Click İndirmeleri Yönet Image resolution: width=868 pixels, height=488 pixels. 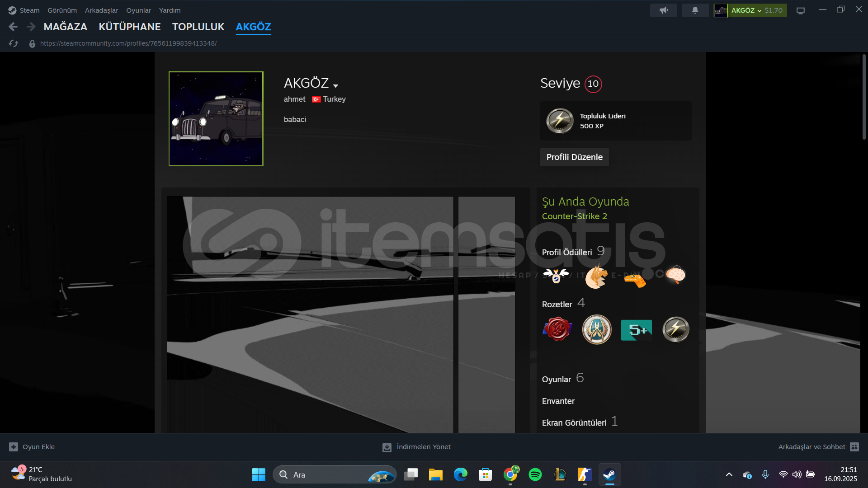coord(424,447)
